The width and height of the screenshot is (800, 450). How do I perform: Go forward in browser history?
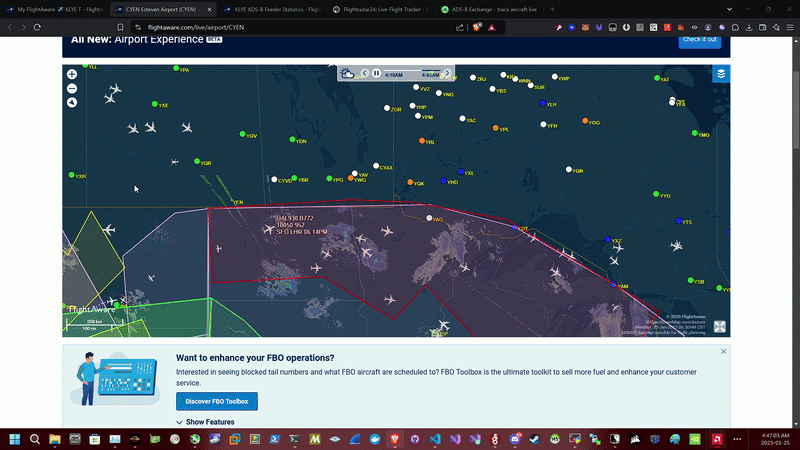(x=23, y=27)
